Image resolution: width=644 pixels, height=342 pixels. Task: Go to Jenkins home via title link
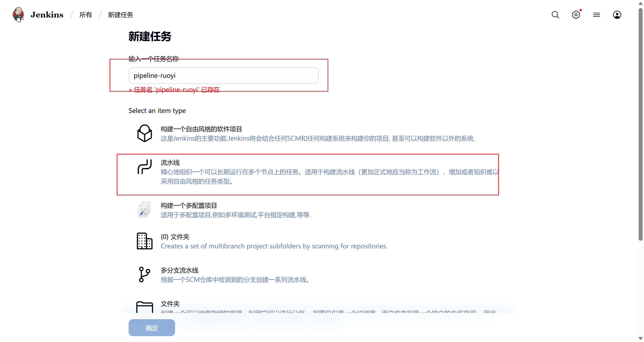pyautogui.click(x=47, y=15)
